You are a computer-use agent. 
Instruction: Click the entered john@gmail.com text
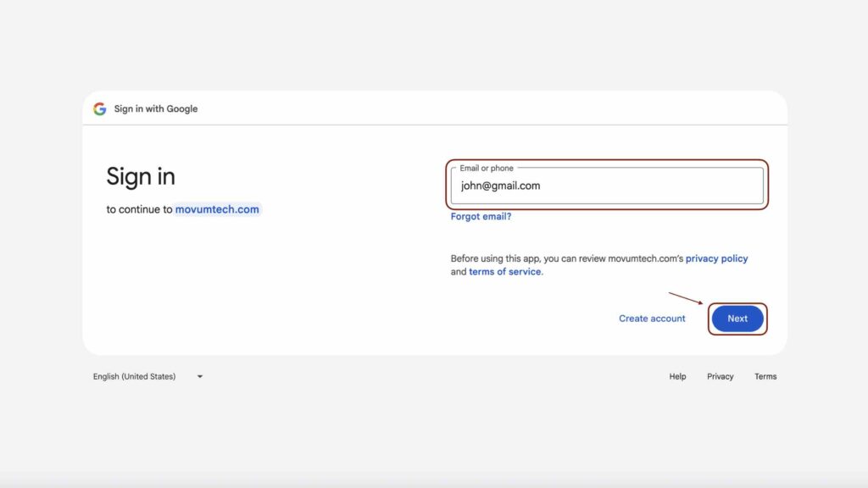(x=500, y=186)
